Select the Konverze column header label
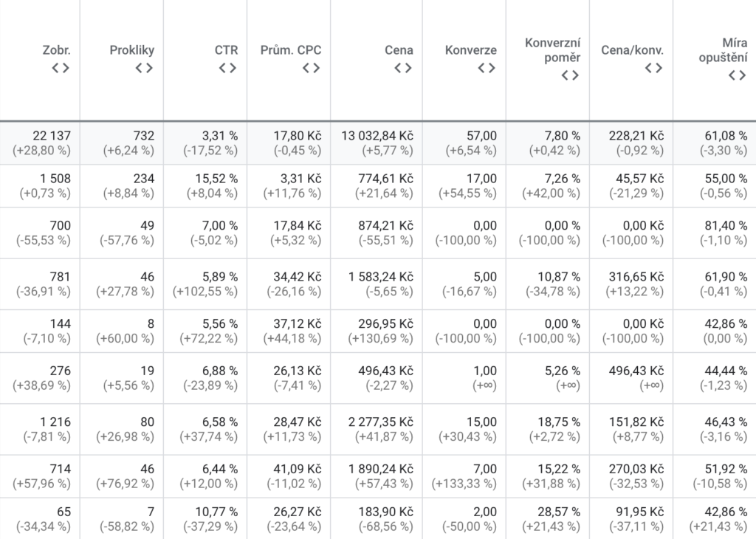 tap(470, 50)
